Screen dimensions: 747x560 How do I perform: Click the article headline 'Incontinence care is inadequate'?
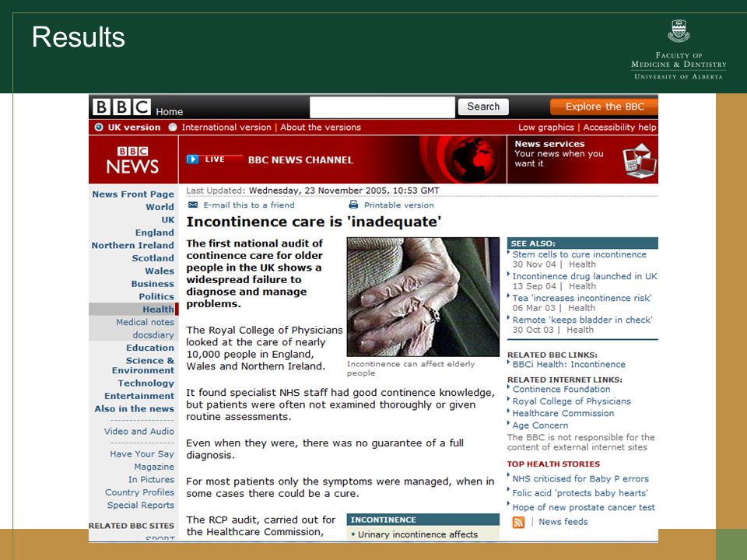(314, 222)
